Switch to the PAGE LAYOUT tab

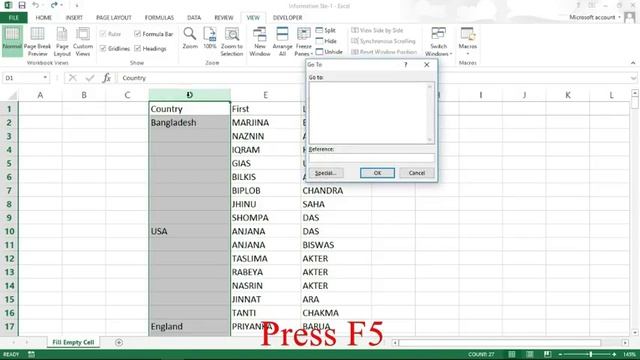[113, 18]
